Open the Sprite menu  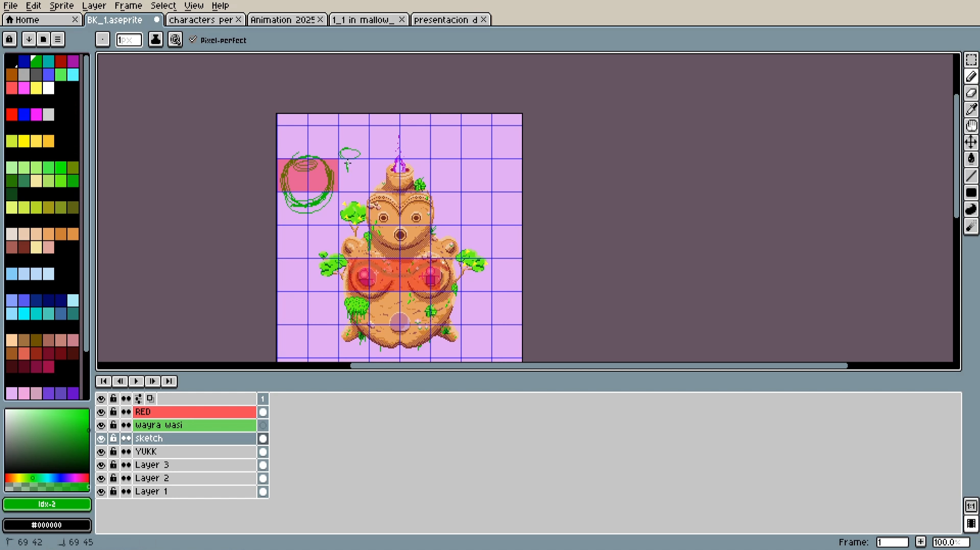[x=61, y=6]
